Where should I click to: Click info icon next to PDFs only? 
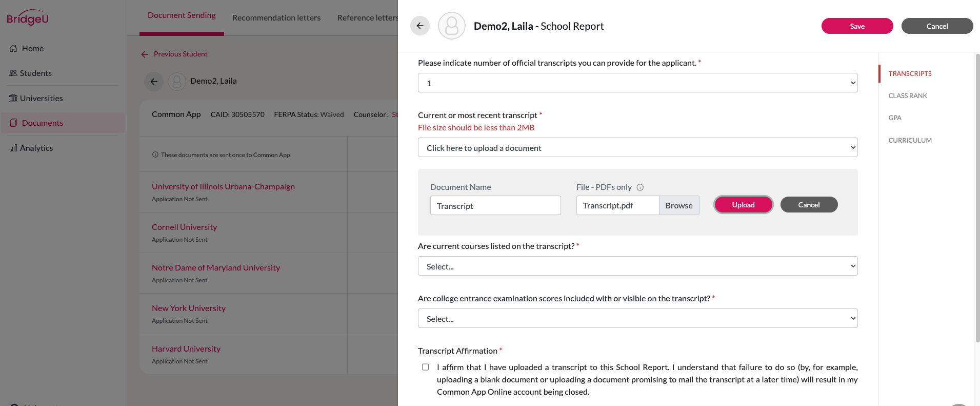[640, 187]
